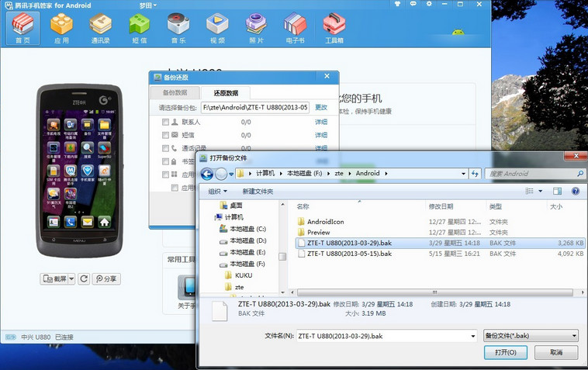Check the 联系人 checkbox

pyautogui.click(x=165, y=122)
